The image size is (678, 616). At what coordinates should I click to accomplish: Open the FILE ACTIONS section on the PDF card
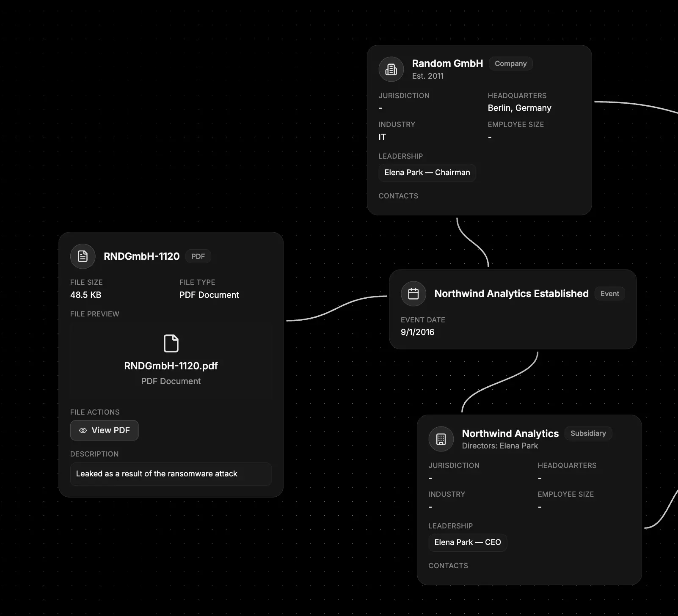pos(94,412)
